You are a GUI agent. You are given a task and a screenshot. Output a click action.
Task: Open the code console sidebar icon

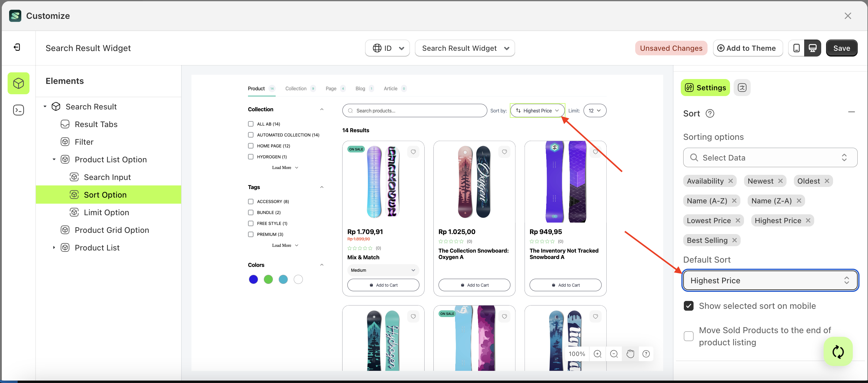click(x=19, y=110)
